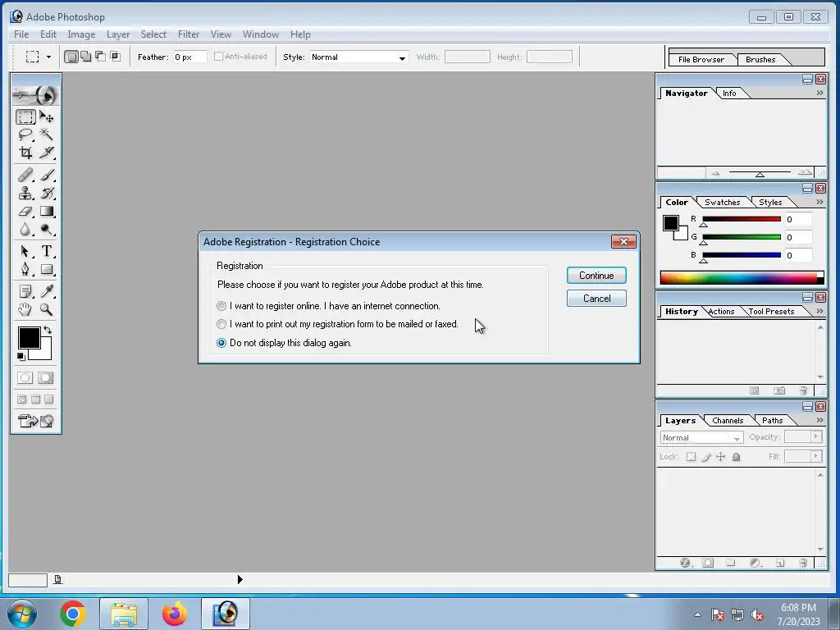Select the Blur tool
Image resolution: width=840 pixels, height=630 pixels.
[x=25, y=230]
